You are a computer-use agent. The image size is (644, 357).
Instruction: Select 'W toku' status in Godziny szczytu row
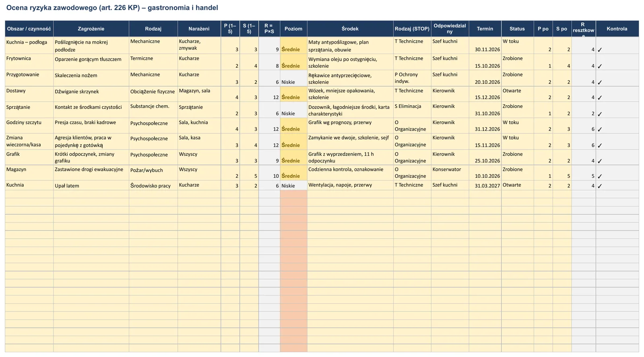[518, 126]
